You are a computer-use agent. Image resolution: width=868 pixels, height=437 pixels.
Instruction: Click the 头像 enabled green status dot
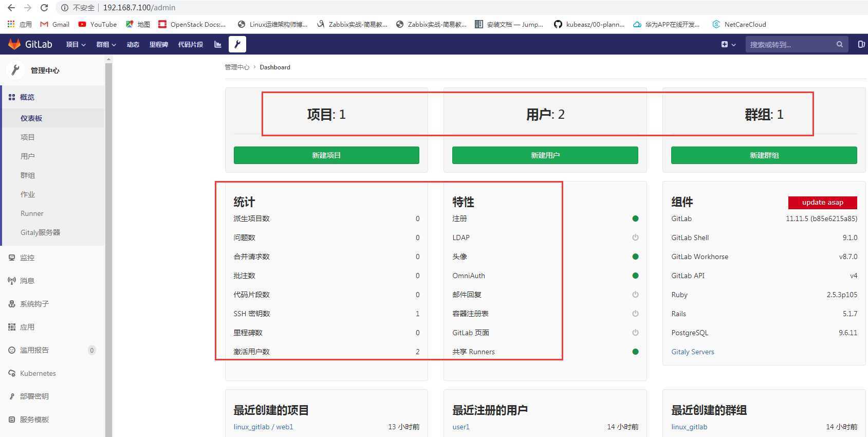pos(635,257)
